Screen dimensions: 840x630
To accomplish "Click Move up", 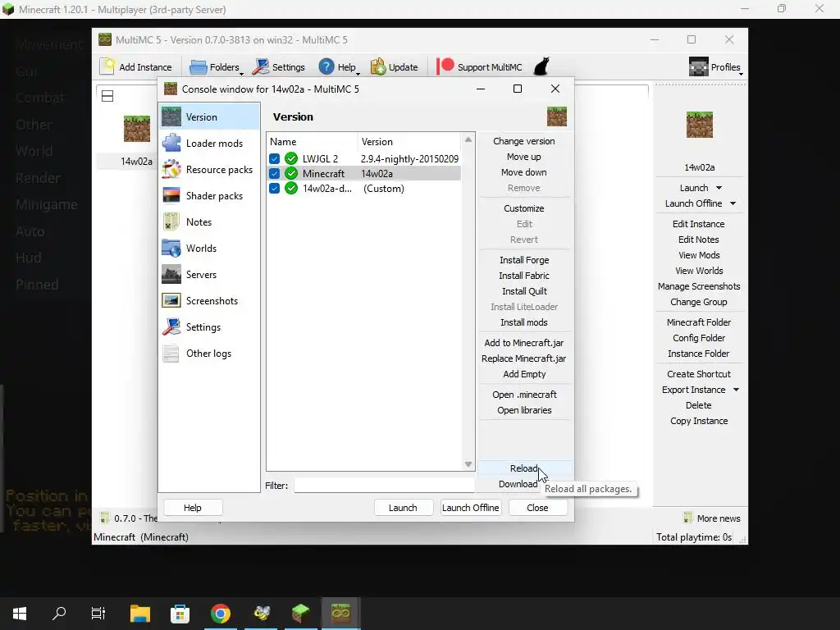I will [524, 157].
